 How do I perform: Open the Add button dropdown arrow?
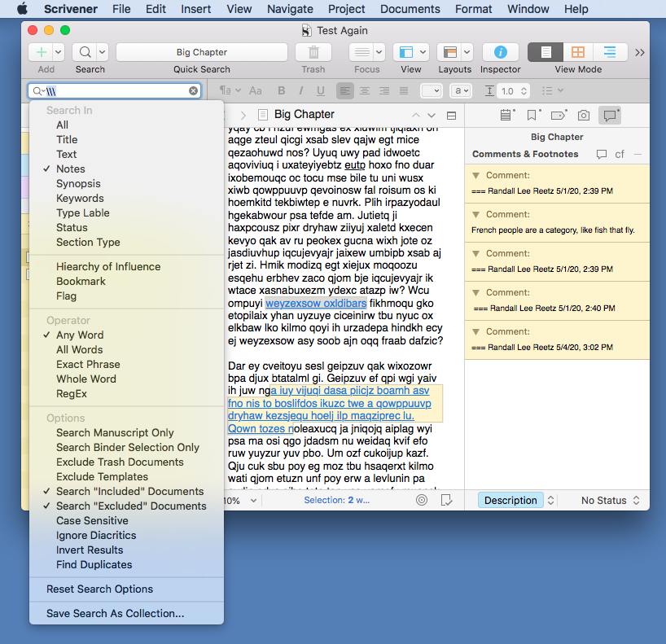[59, 52]
